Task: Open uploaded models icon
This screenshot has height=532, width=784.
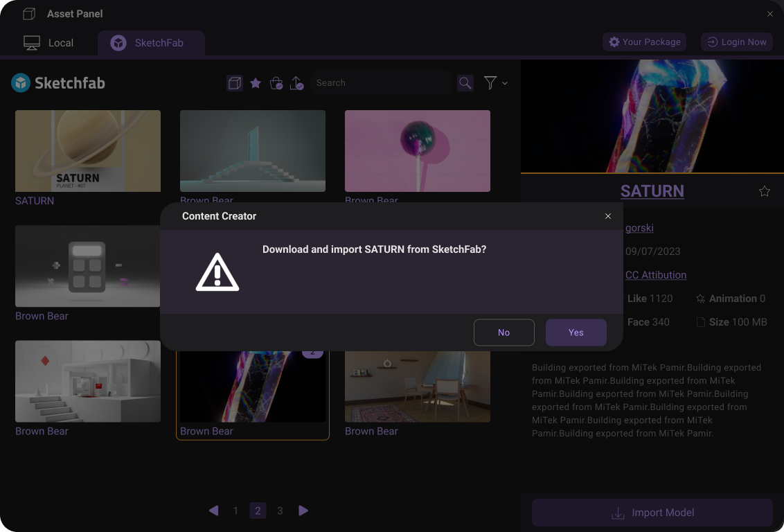Action: coord(297,83)
